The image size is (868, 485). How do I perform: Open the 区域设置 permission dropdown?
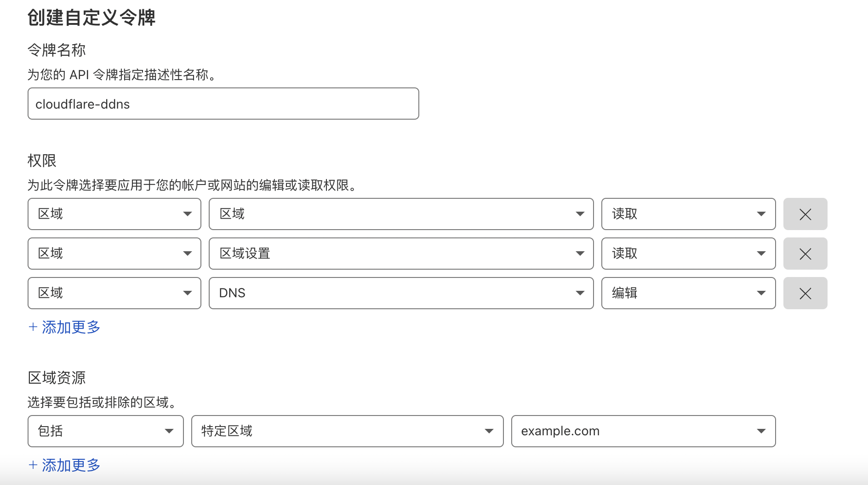[x=401, y=254]
